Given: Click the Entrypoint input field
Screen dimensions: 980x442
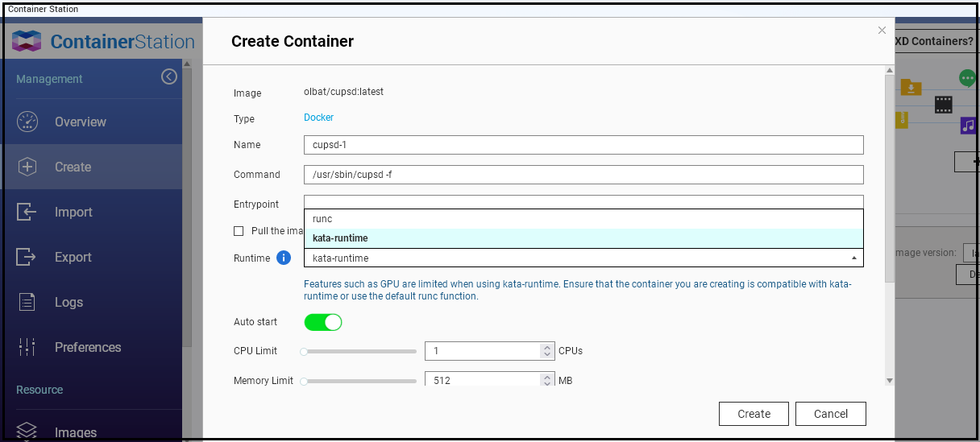Looking at the screenshot, I should pyautogui.click(x=583, y=202).
